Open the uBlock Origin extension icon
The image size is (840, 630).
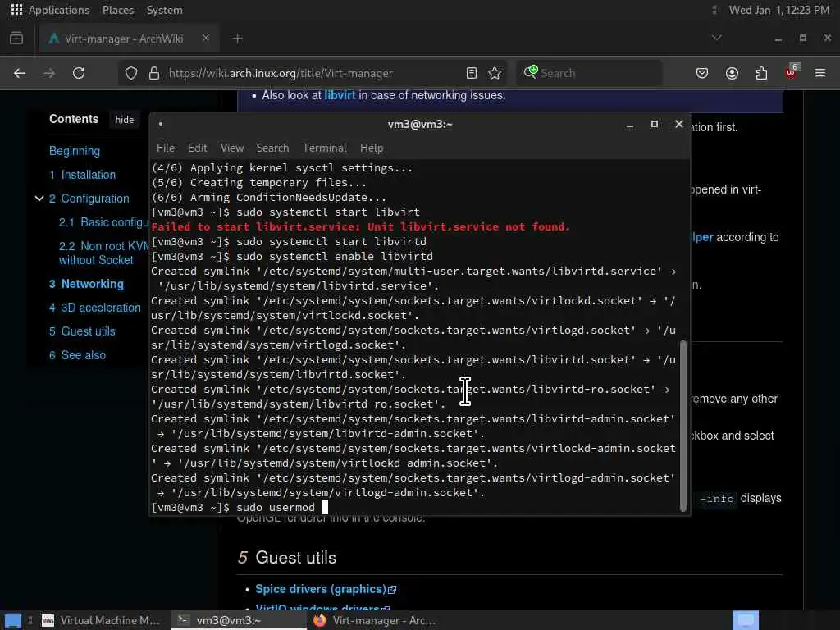792,72
